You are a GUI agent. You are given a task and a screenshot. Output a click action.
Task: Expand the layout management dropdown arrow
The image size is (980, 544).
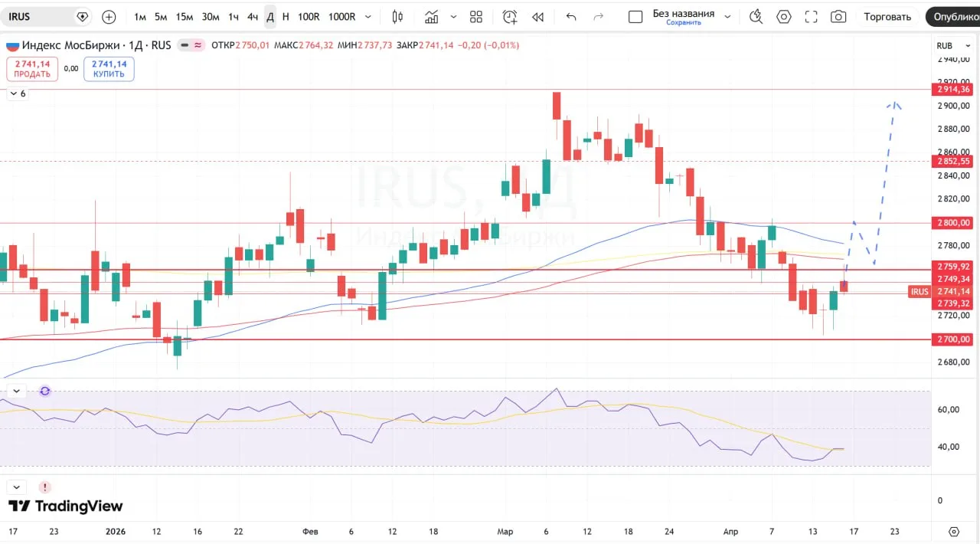tap(727, 16)
